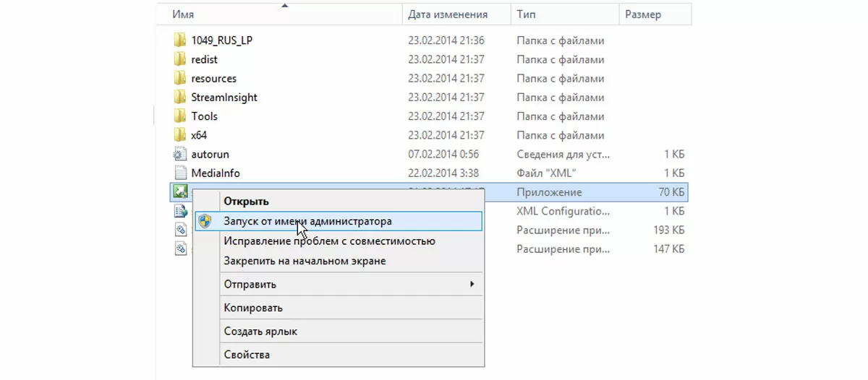This screenshot has width=868, height=380.
Task: Click the StreamInsight folder name
Action: tap(224, 97)
